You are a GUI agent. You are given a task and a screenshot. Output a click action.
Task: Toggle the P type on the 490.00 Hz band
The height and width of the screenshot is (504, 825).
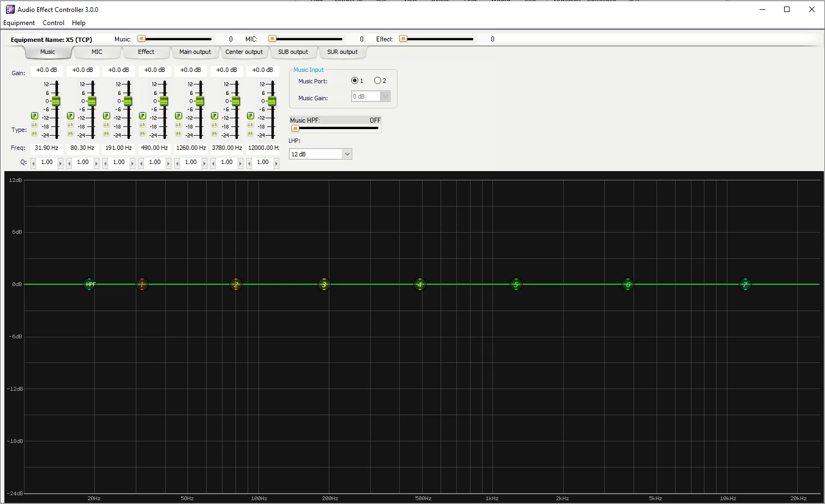tap(142, 116)
